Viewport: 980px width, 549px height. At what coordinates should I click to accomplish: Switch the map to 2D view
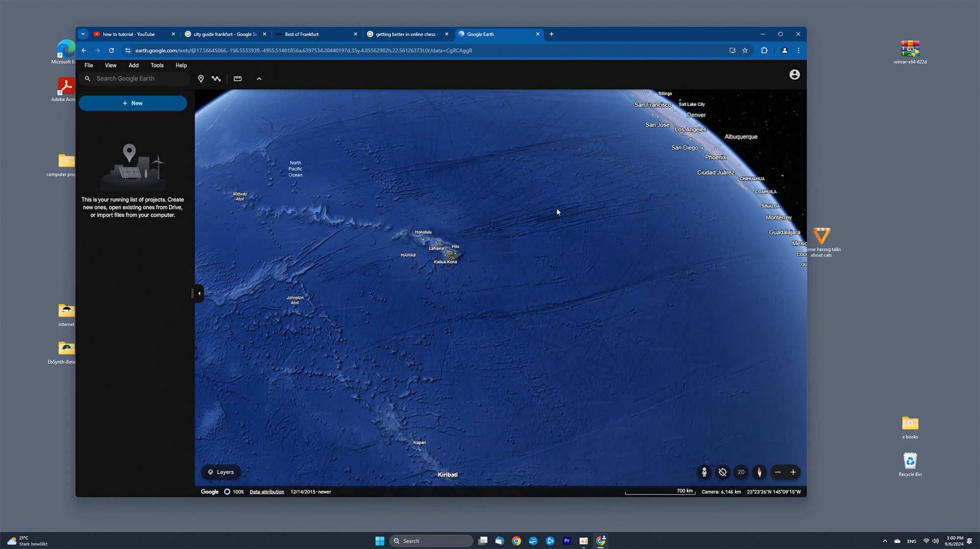(741, 472)
